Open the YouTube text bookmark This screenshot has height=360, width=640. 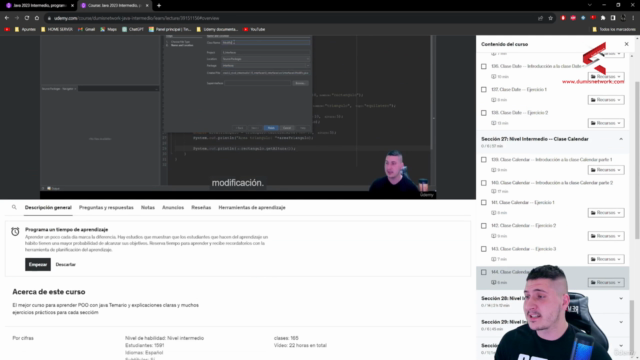coord(254,29)
